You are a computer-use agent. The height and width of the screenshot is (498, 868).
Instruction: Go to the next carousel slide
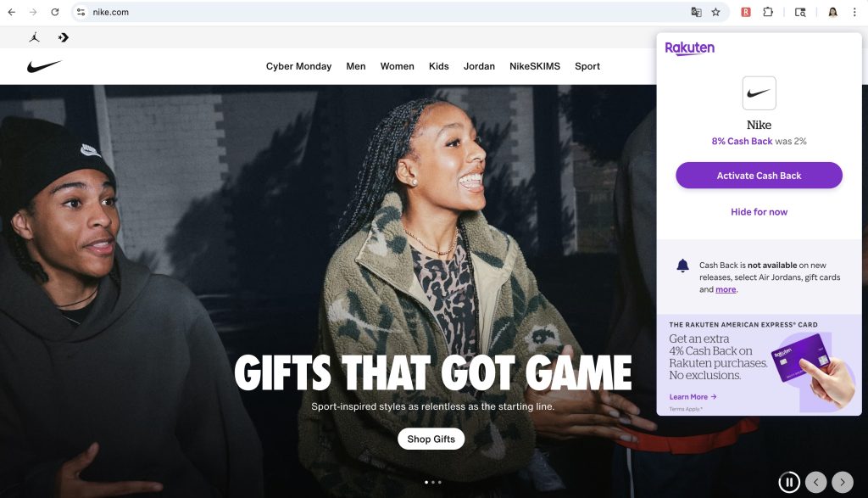[x=843, y=482]
